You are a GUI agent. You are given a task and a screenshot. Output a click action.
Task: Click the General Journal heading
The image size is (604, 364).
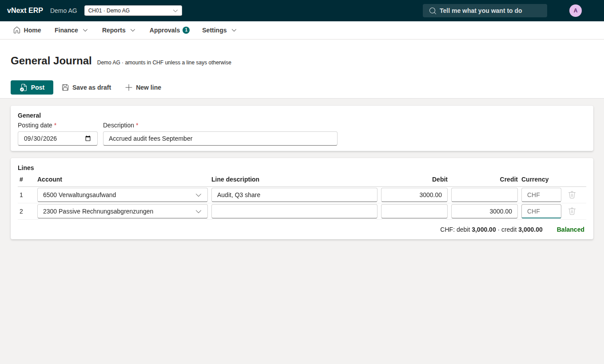click(51, 61)
